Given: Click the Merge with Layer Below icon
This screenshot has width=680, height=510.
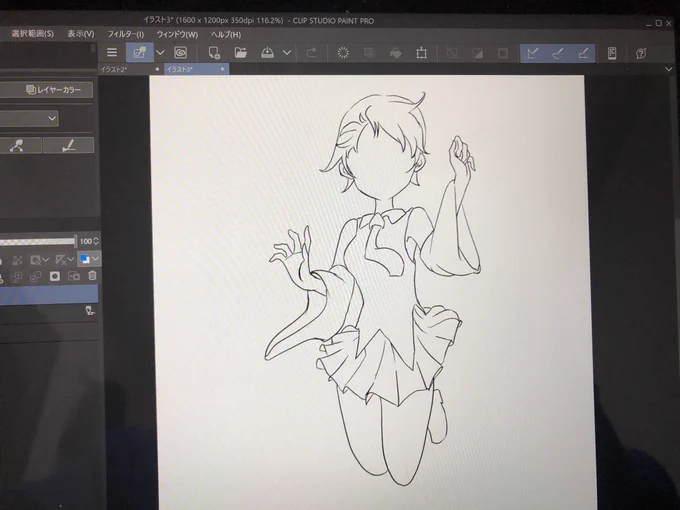Looking at the screenshot, I should pyautogui.click(x=36, y=276).
